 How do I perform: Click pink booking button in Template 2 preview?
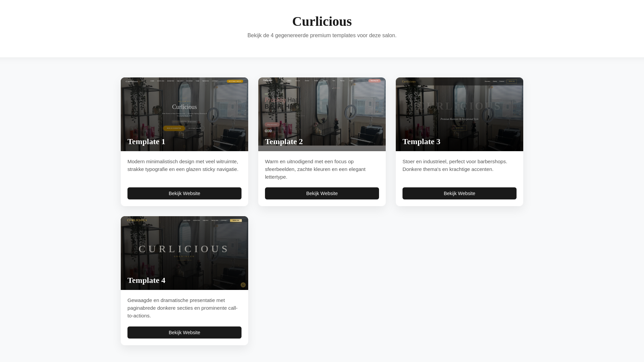click(374, 81)
